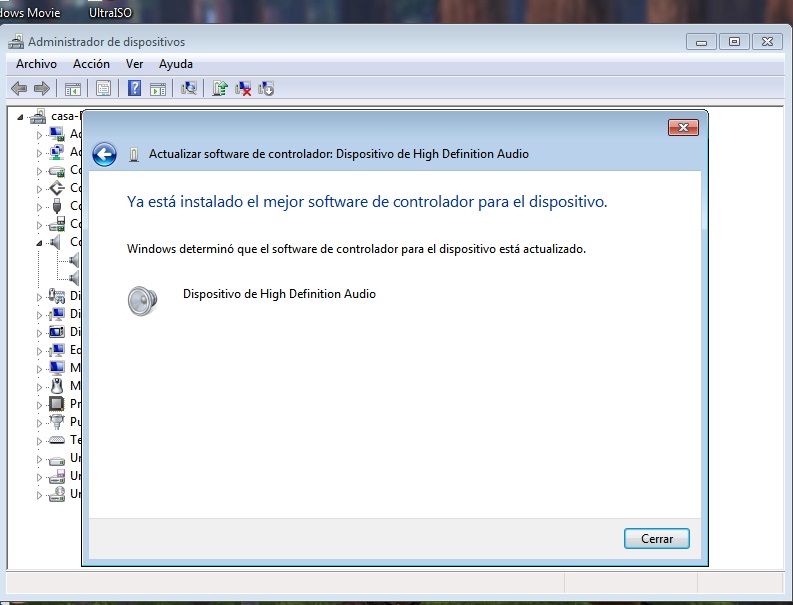
Task: Toggle the show/hide action pane toolbar icon
Action: tap(158, 89)
